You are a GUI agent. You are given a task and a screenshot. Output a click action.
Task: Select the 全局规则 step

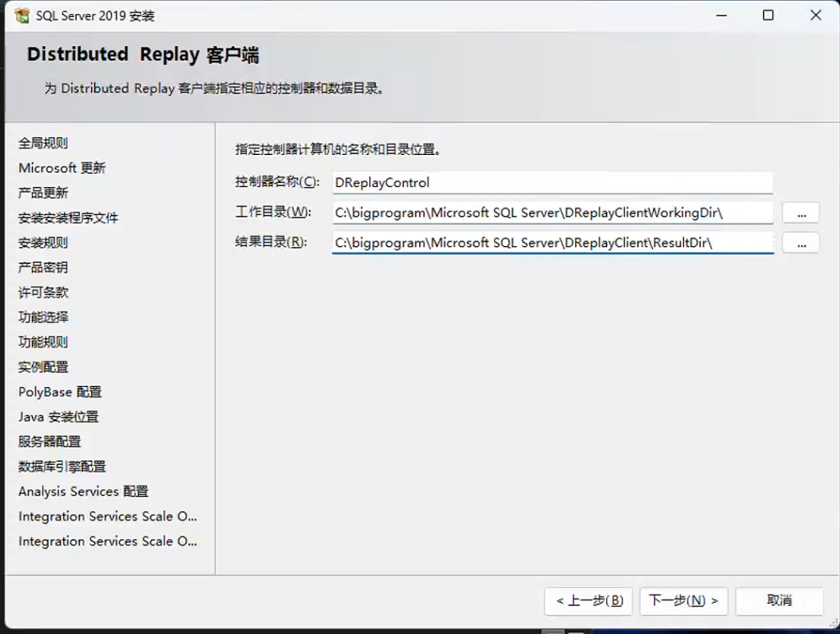click(x=43, y=143)
